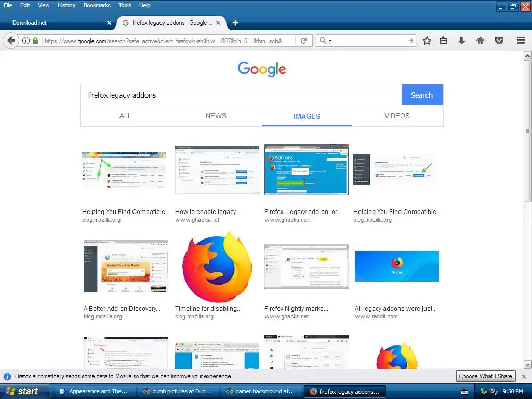
Task: Close the firefox legacy addons Google tab
Action: 218,23
